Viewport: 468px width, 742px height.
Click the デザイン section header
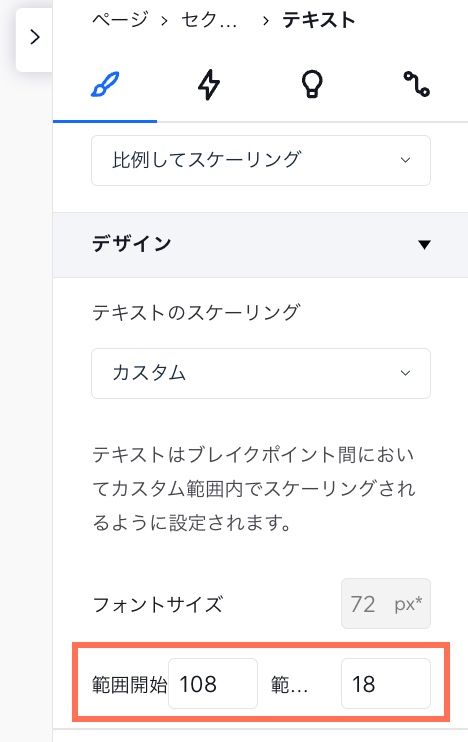260,245
